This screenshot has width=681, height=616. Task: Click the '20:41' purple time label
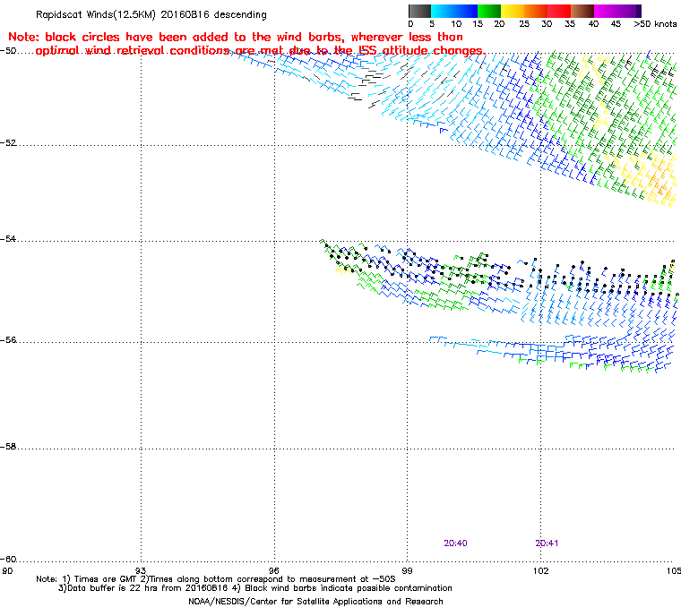click(547, 543)
